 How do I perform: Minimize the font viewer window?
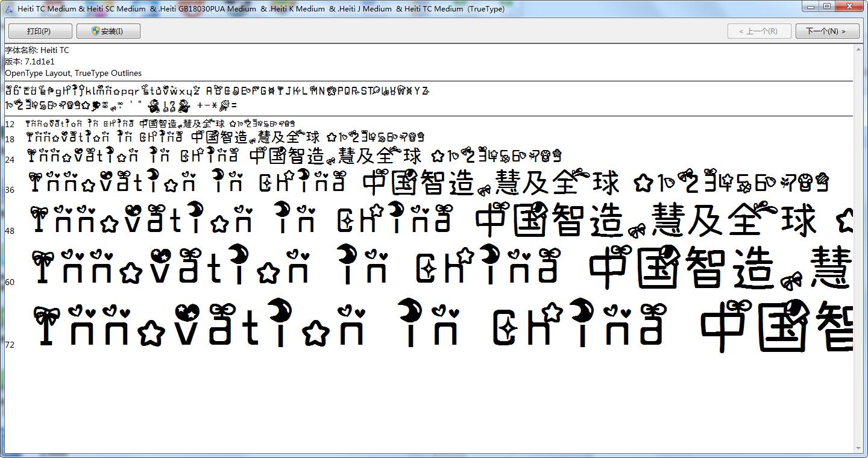click(811, 7)
